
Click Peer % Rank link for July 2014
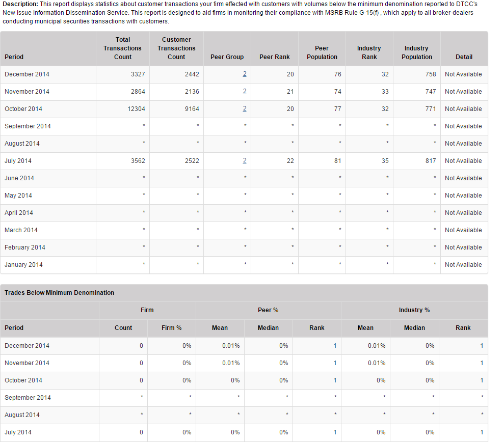[x=335, y=432]
